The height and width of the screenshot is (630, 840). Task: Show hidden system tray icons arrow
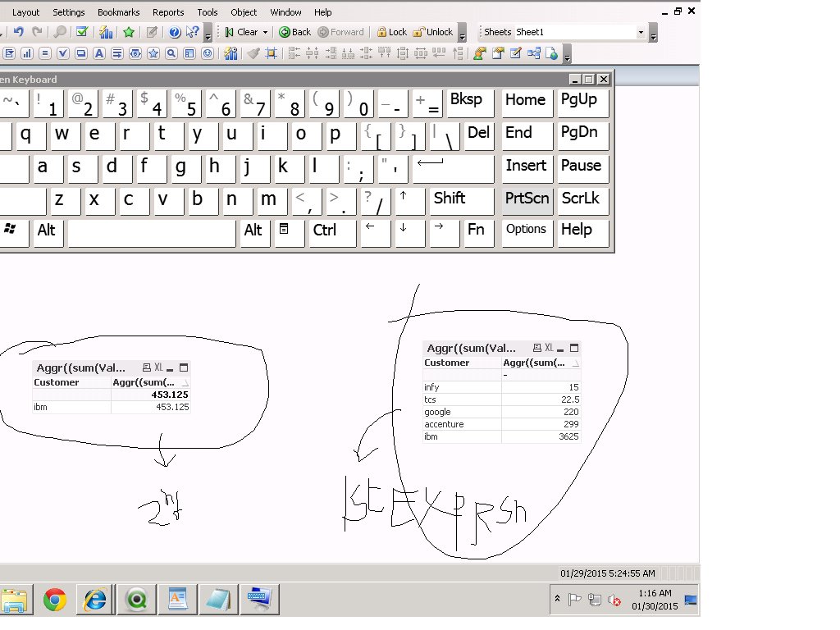point(558,598)
